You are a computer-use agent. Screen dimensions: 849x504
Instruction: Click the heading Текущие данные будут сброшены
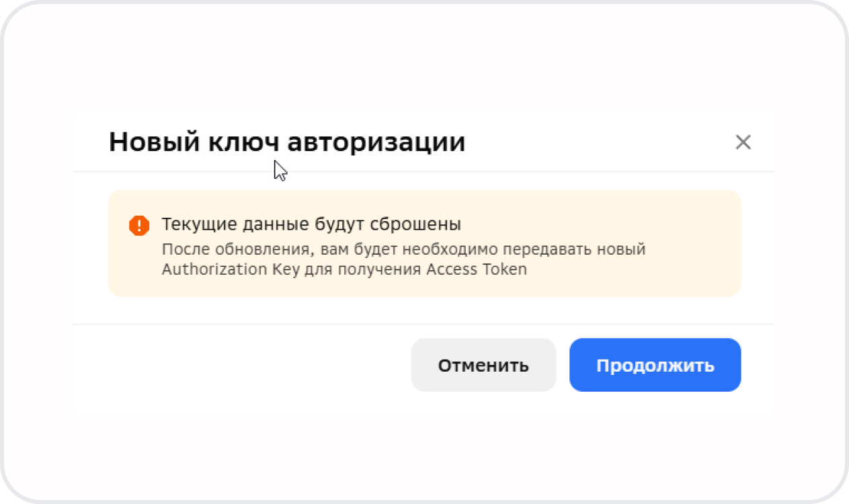click(x=311, y=224)
